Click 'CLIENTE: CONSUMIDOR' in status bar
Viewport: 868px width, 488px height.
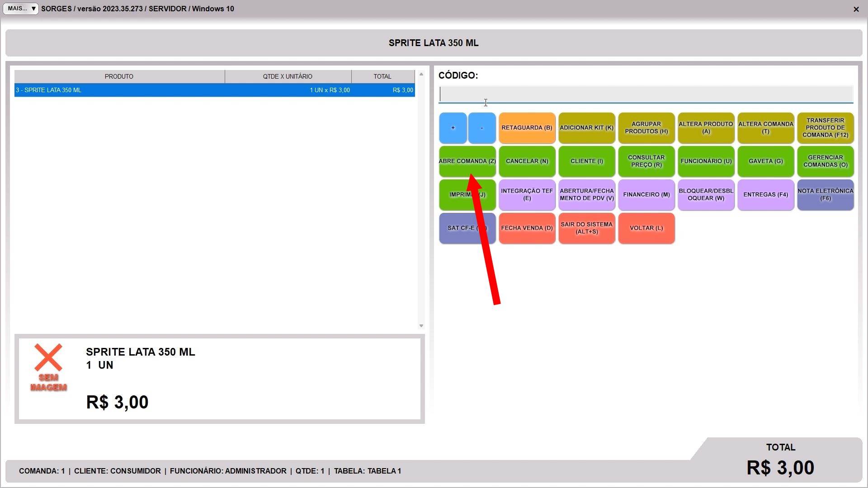118,471
